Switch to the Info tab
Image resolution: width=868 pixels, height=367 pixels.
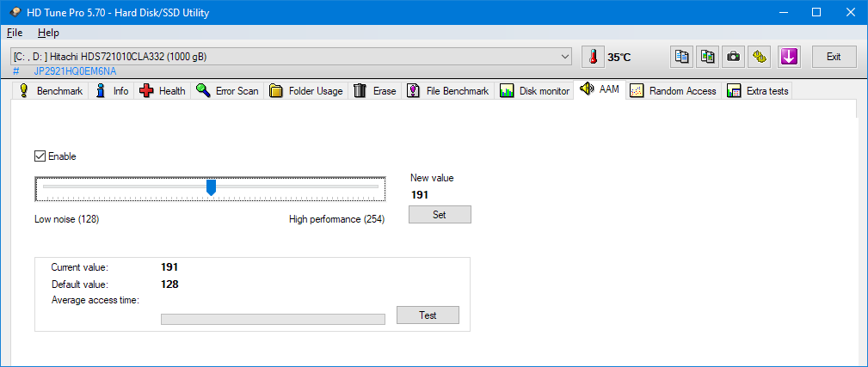point(112,90)
